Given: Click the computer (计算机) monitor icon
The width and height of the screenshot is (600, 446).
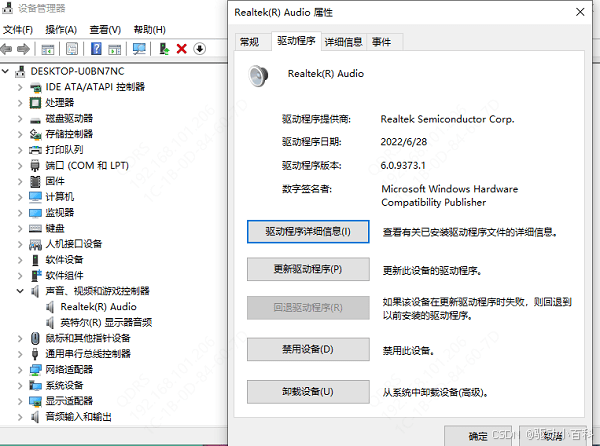Looking at the screenshot, I should coord(35,197).
